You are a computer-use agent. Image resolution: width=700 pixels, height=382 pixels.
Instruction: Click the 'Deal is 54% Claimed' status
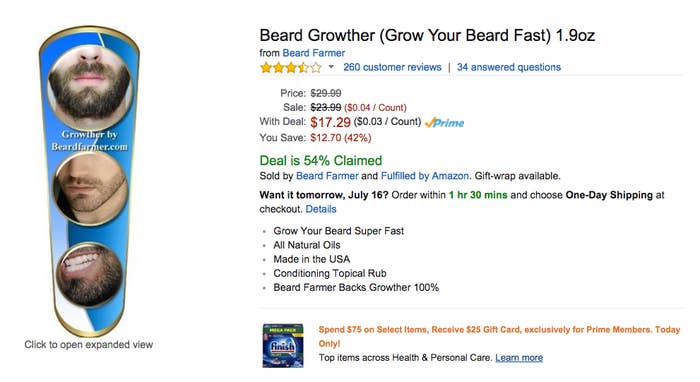click(x=321, y=161)
